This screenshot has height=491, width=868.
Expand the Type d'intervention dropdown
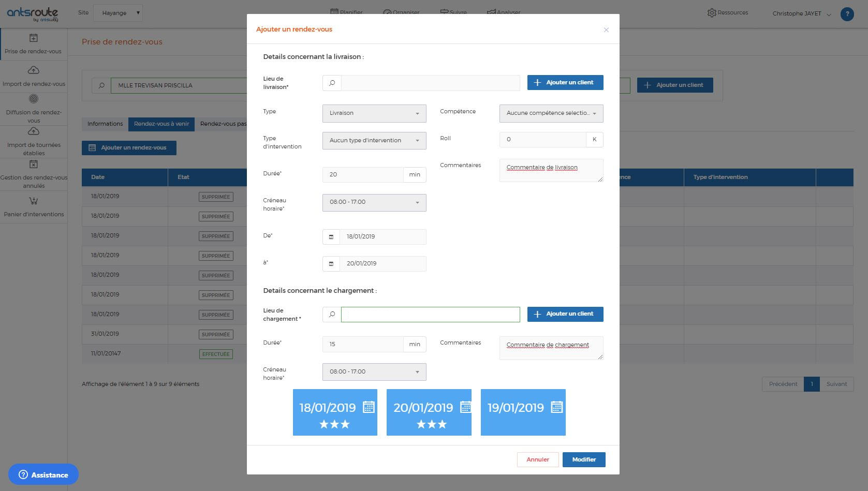point(374,141)
